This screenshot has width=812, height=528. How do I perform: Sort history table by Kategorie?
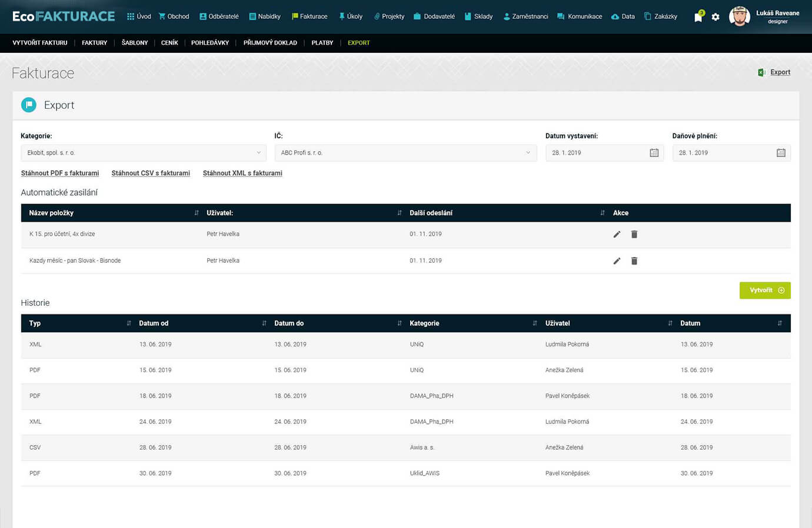point(535,323)
